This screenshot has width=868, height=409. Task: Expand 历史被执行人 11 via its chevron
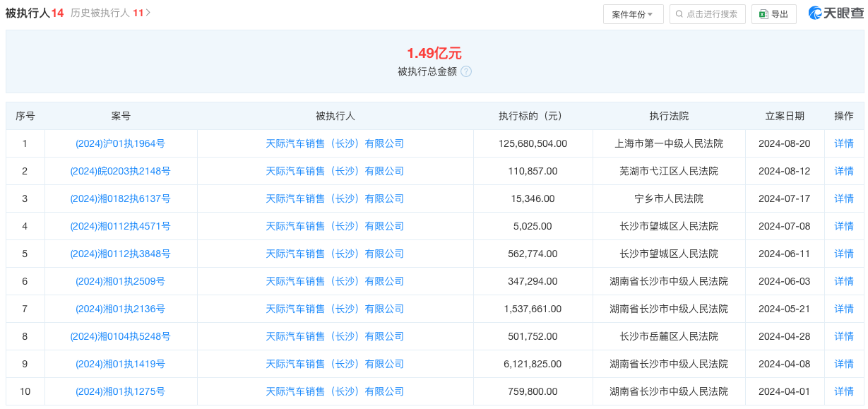click(x=148, y=13)
